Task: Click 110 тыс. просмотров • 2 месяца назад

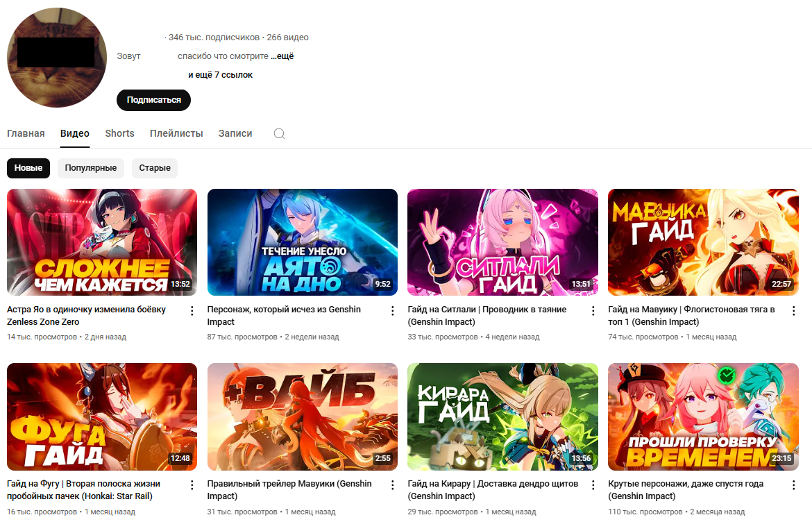Action: coord(677,512)
